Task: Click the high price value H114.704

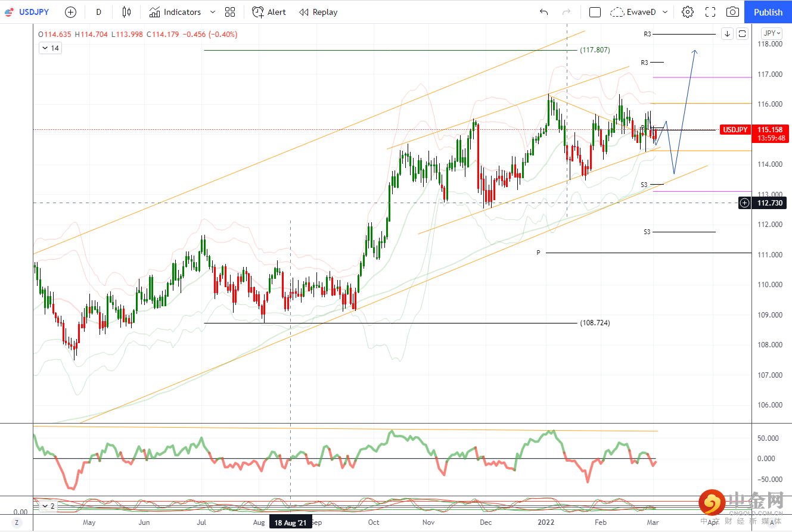Action: pos(91,35)
